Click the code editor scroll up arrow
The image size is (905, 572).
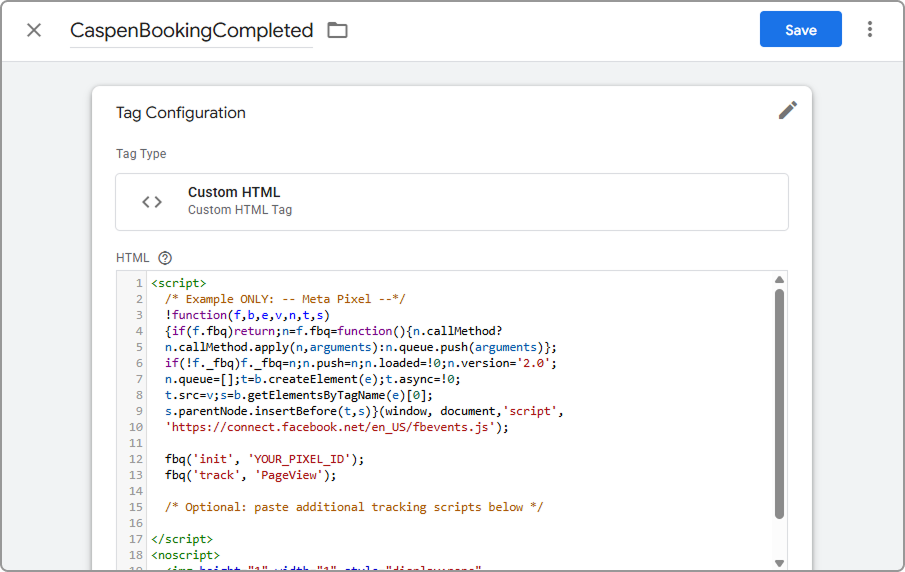(779, 280)
